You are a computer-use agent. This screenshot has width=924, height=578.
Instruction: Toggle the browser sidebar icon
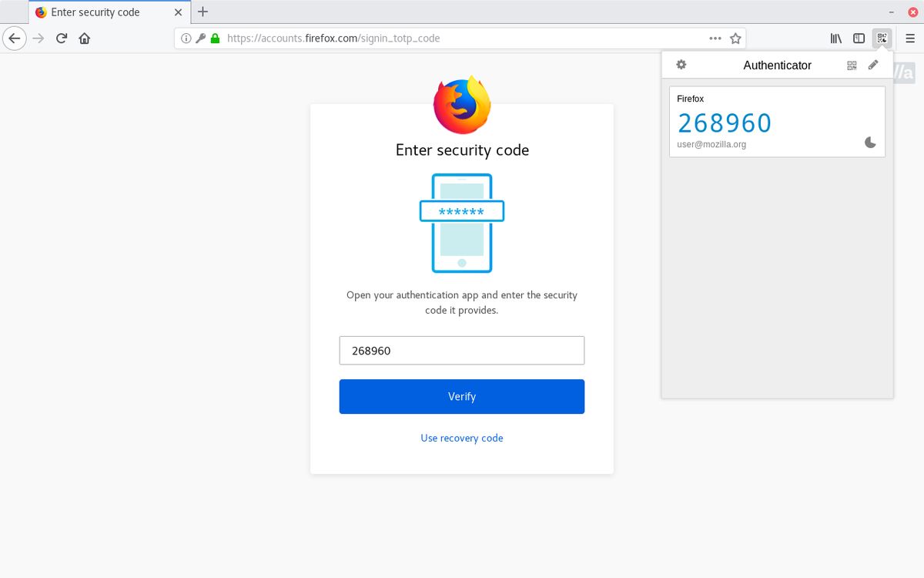pos(858,38)
